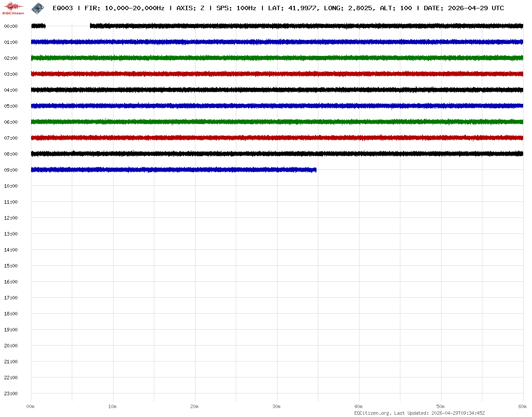
Task: Click the 23:00 hour row label
Action: pyautogui.click(x=11, y=393)
